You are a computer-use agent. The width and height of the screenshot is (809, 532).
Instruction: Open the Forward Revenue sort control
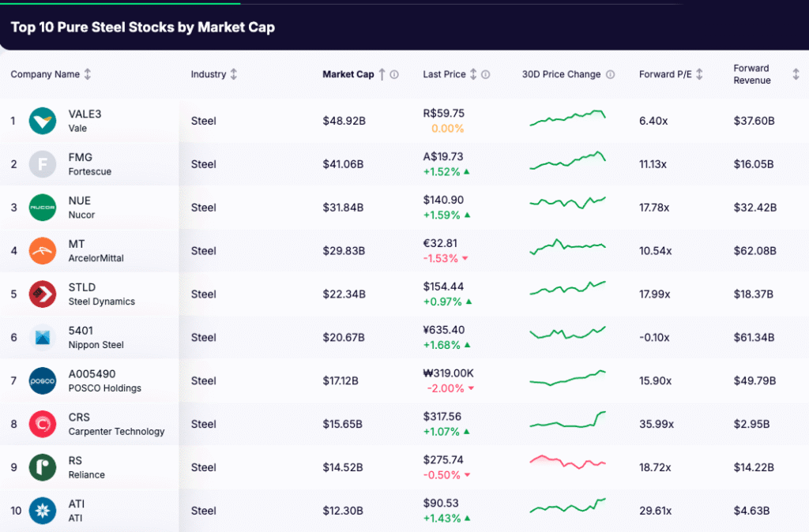(796, 73)
